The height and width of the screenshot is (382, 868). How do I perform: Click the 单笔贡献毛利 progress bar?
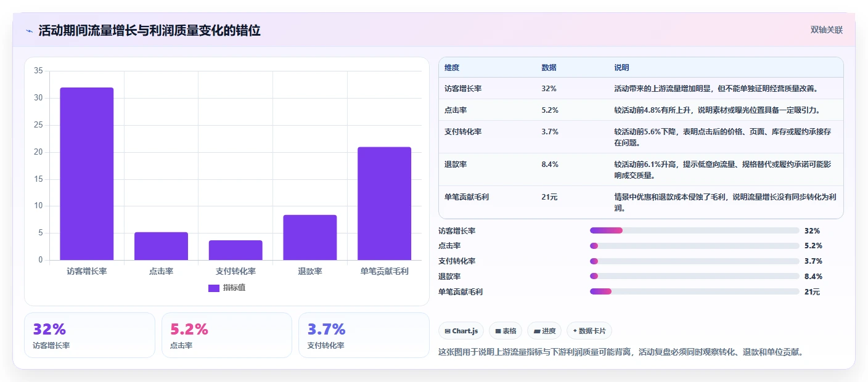tap(694, 291)
